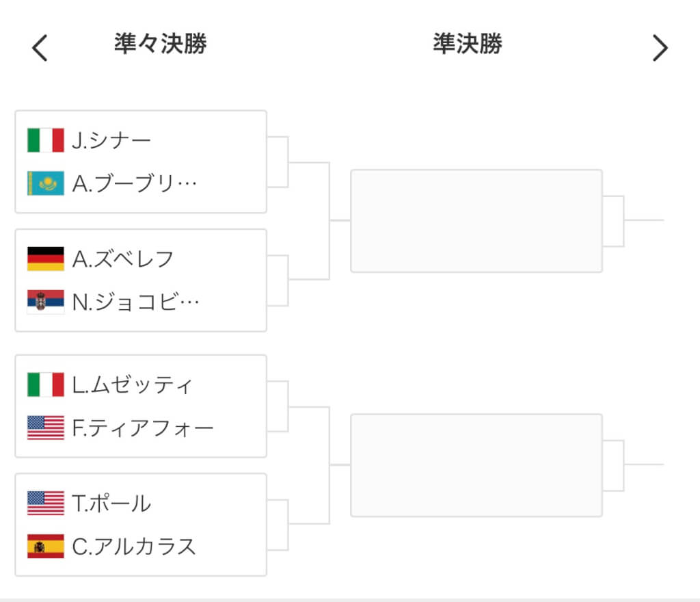700x602 pixels.
Task: Click the Italy flag beside L.ムゼッティ
Action: click(46, 384)
